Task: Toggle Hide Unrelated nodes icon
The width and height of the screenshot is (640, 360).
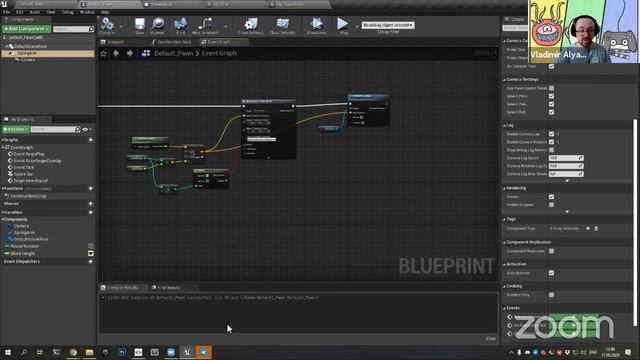Action: (205, 24)
